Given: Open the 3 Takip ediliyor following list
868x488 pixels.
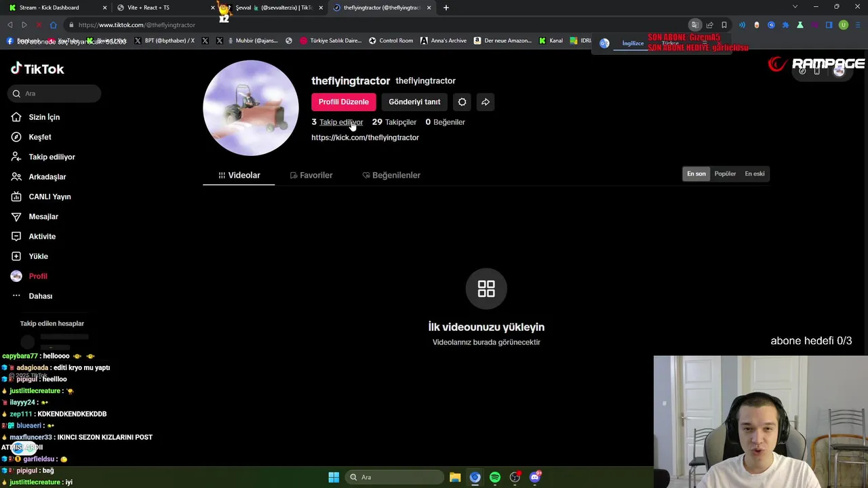Looking at the screenshot, I should (x=337, y=122).
